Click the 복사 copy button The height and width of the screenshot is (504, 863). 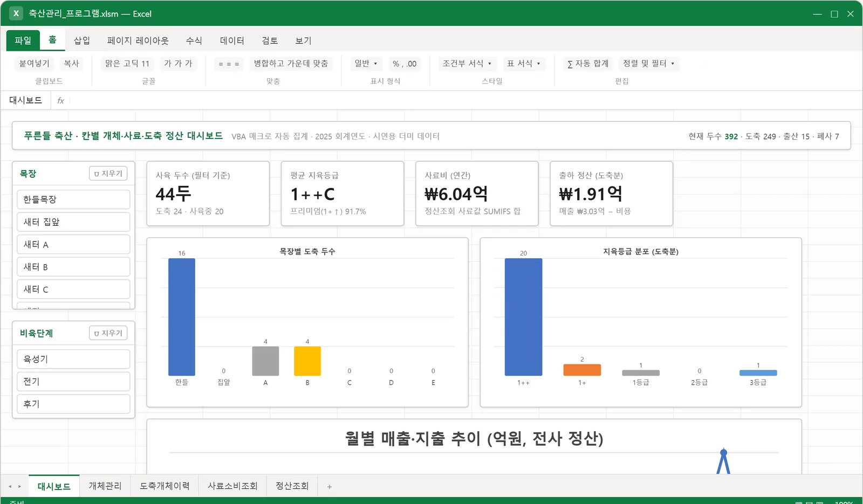click(71, 64)
